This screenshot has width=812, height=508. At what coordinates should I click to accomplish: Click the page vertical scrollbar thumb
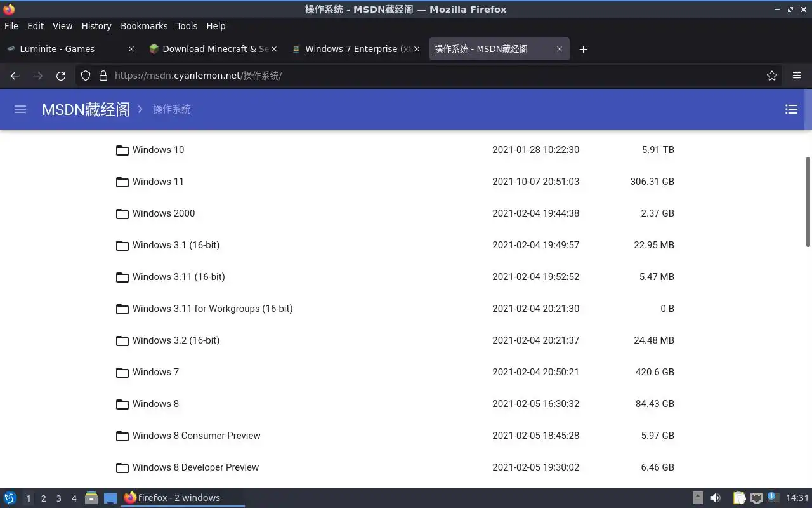click(808, 202)
